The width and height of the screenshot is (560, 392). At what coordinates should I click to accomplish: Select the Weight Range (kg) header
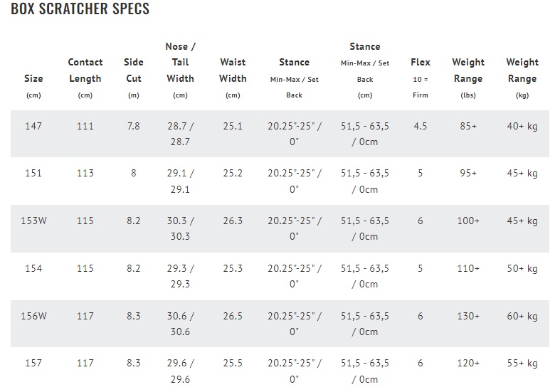point(522,78)
